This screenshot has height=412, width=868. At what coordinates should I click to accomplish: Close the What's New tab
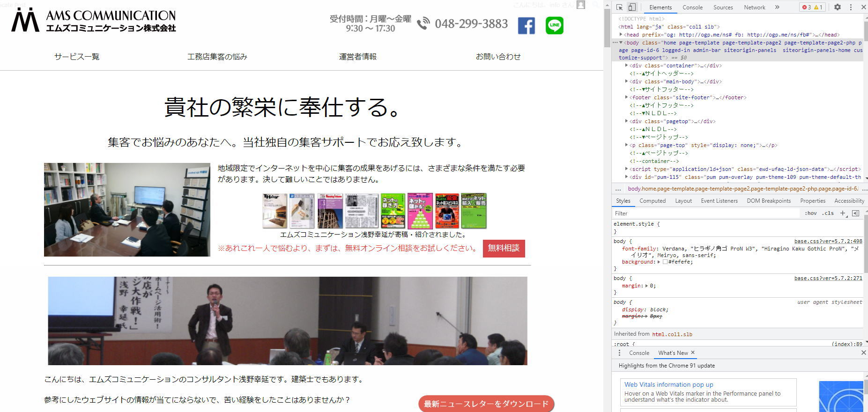pos(693,353)
